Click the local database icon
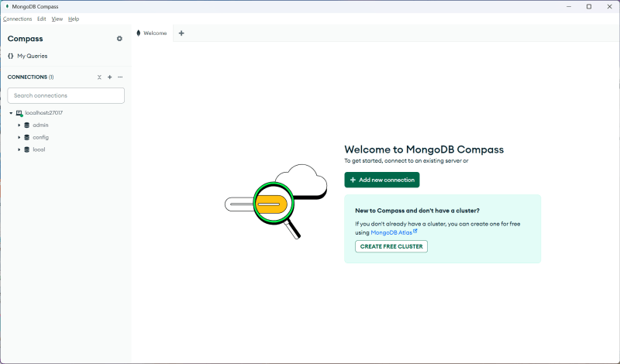 click(x=27, y=149)
